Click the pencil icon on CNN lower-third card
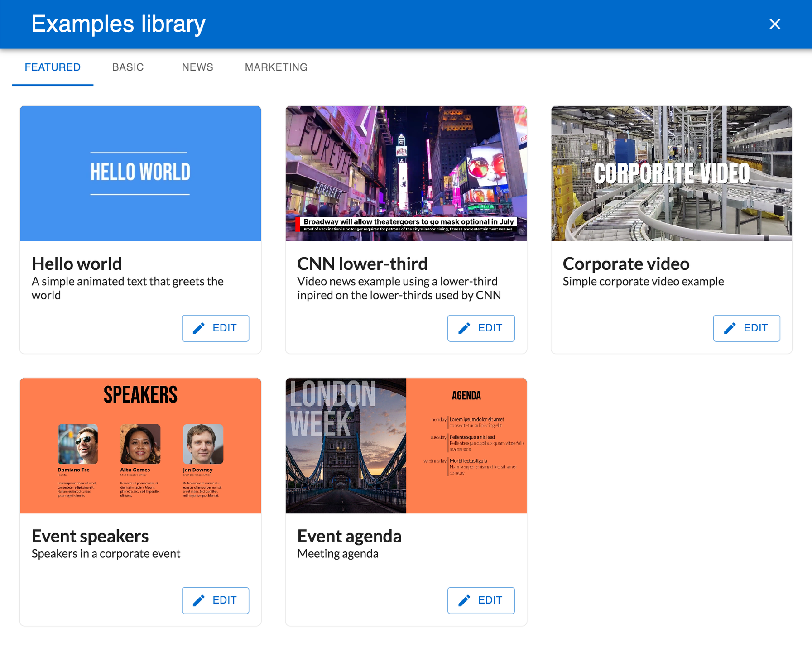 (x=464, y=328)
